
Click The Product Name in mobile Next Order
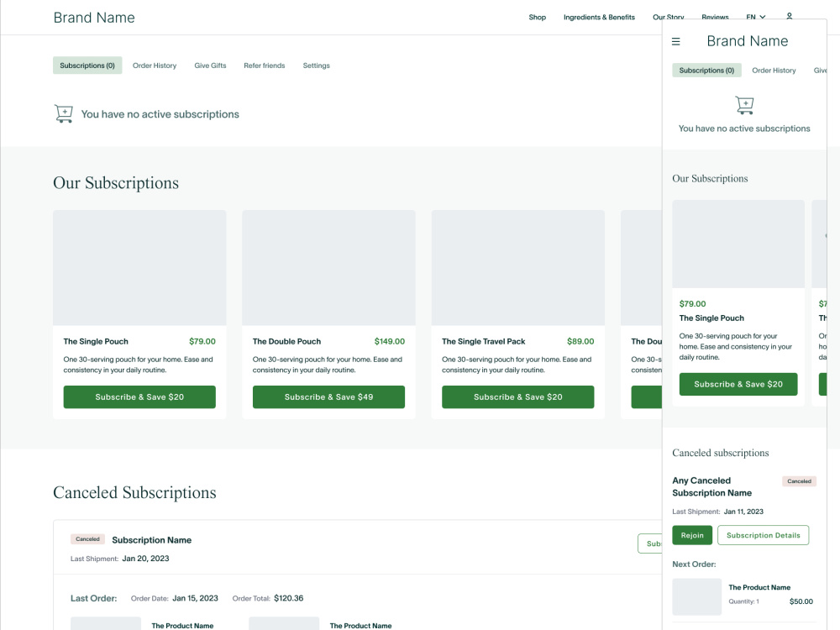tap(759, 587)
